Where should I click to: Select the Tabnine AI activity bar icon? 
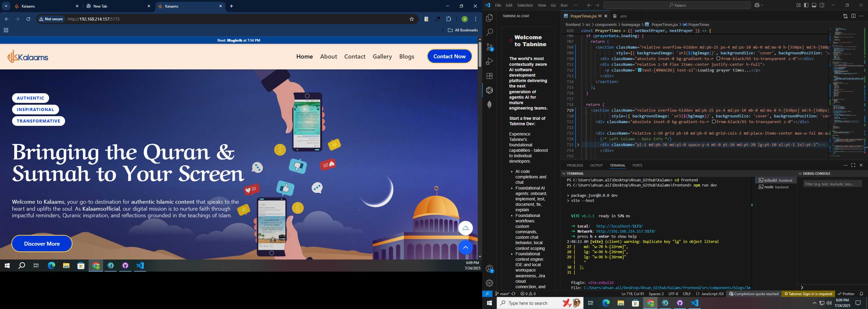(x=489, y=90)
